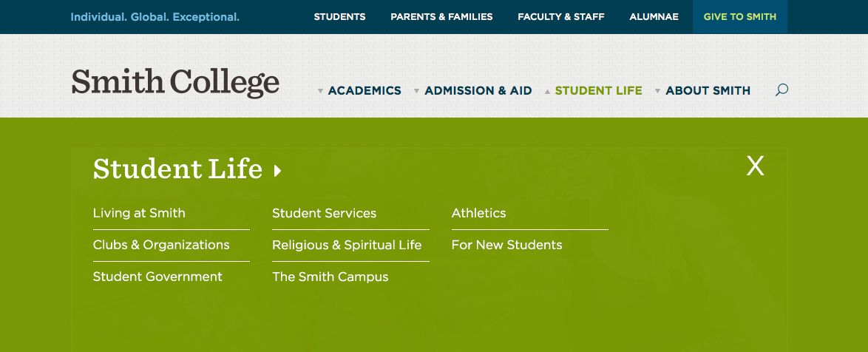868x352 pixels.
Task: Open Religious & Spiritual Life link
Action: [x=347, y=245]
